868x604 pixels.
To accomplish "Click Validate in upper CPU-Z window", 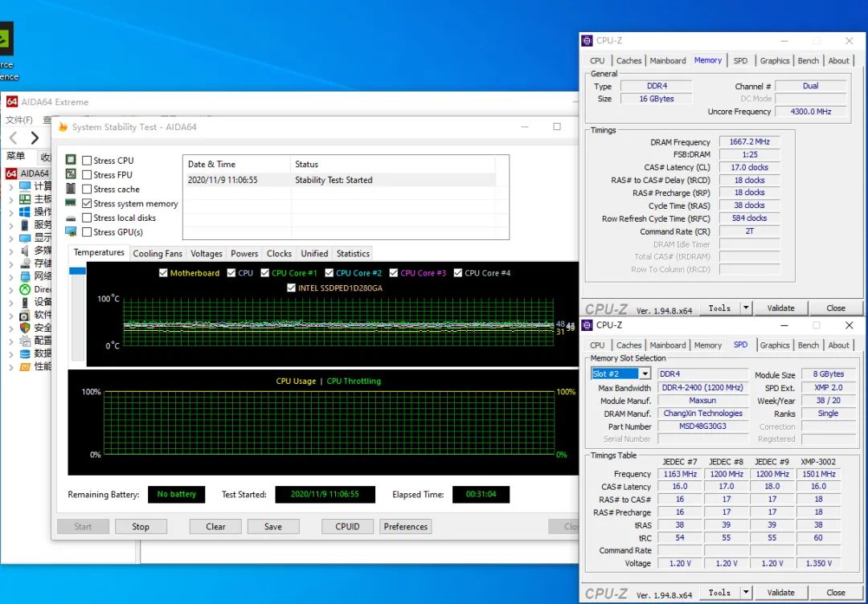I will 780,308.
